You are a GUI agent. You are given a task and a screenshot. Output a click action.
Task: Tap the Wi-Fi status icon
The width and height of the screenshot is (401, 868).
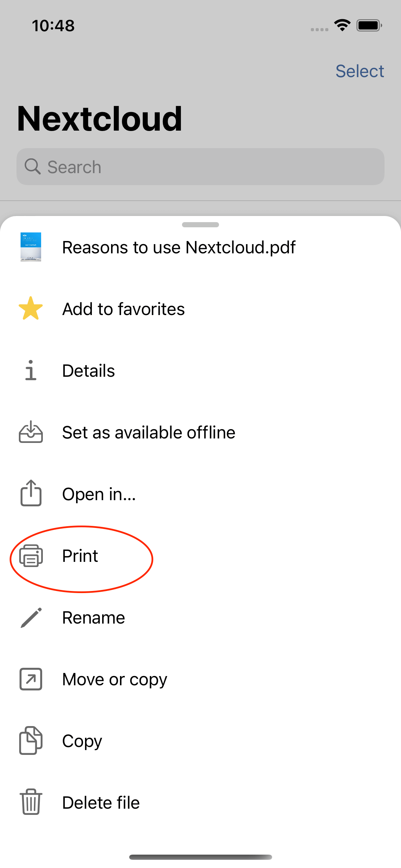click(x=342, y=25)
